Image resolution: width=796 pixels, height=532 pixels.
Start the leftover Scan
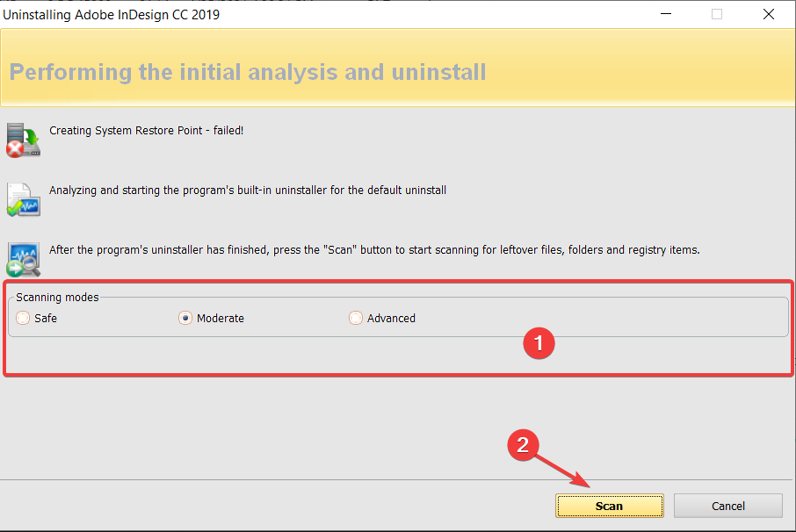pos(609,506)
